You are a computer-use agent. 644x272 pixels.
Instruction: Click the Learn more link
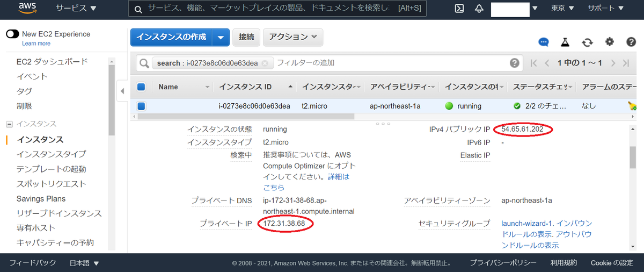(36, 44)
